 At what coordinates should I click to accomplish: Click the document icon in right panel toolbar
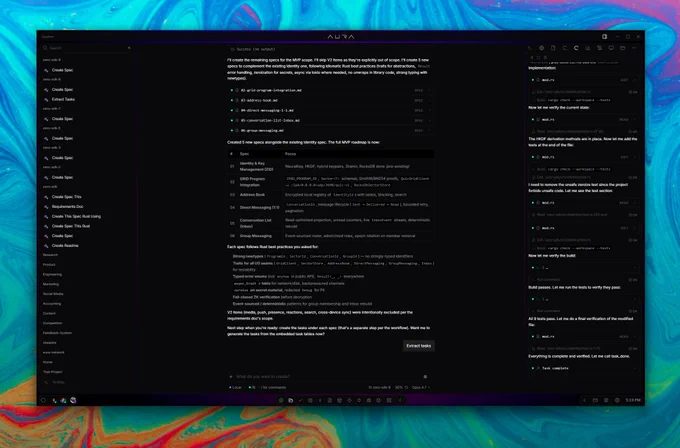[x=553, y=48]
